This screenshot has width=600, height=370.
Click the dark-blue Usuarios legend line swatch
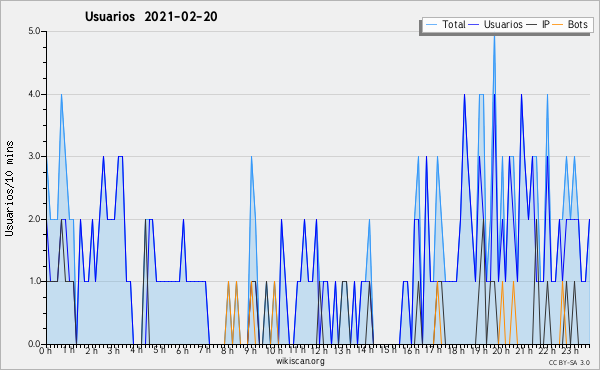coord(474,25)
